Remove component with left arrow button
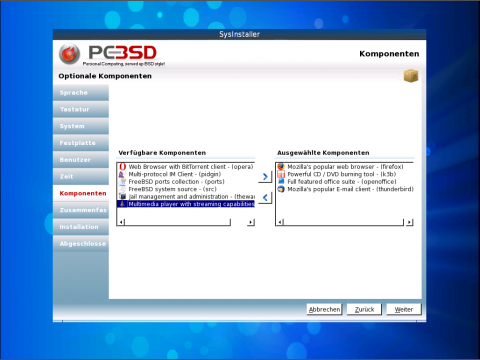480x360 pixels. point(265,197)
